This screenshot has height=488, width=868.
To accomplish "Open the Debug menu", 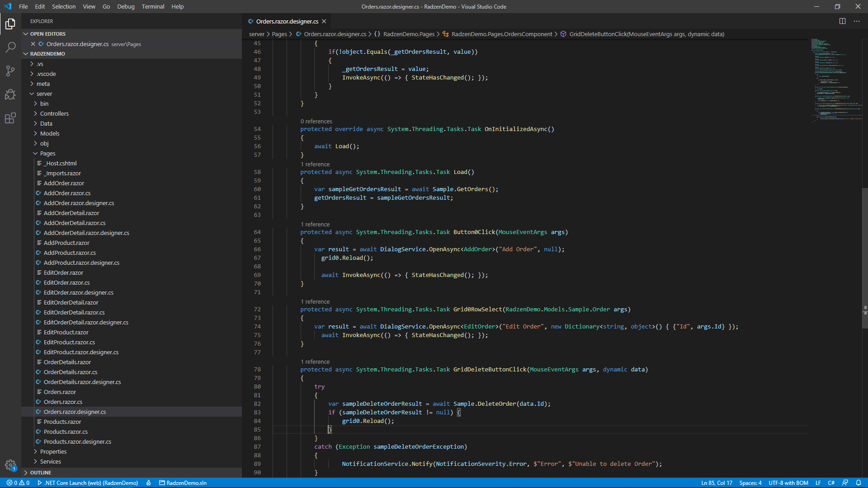I will pos(126,6).
